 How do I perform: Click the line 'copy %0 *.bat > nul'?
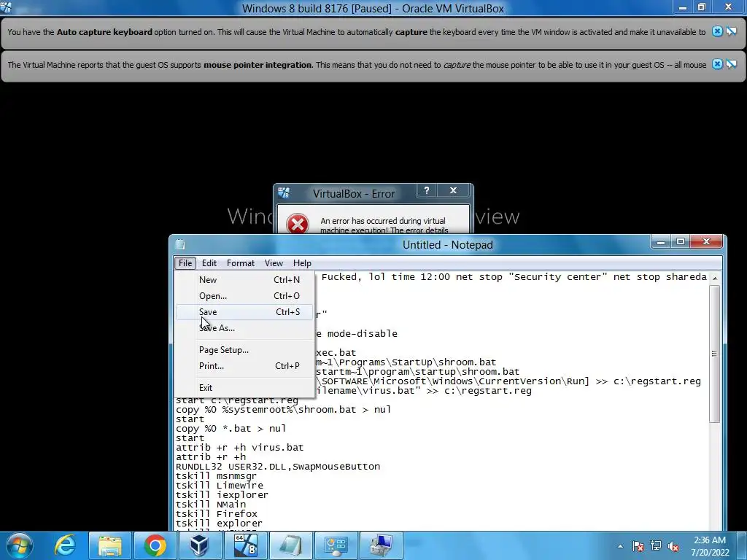click(231, 429)
